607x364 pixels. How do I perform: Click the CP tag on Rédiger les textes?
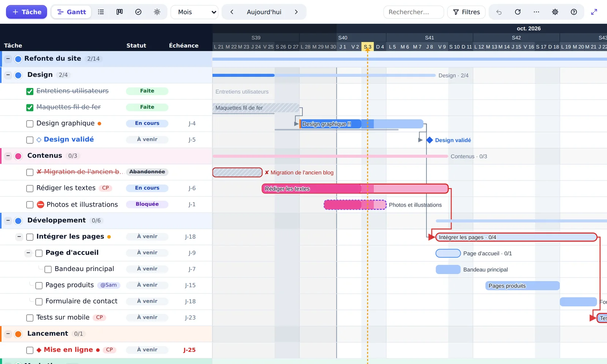tap(105, 188)
